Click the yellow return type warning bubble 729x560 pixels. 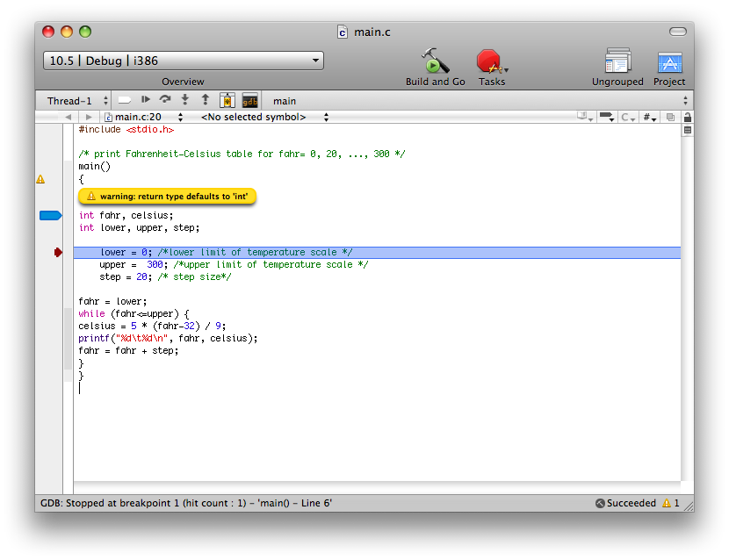tap(168, 196)
